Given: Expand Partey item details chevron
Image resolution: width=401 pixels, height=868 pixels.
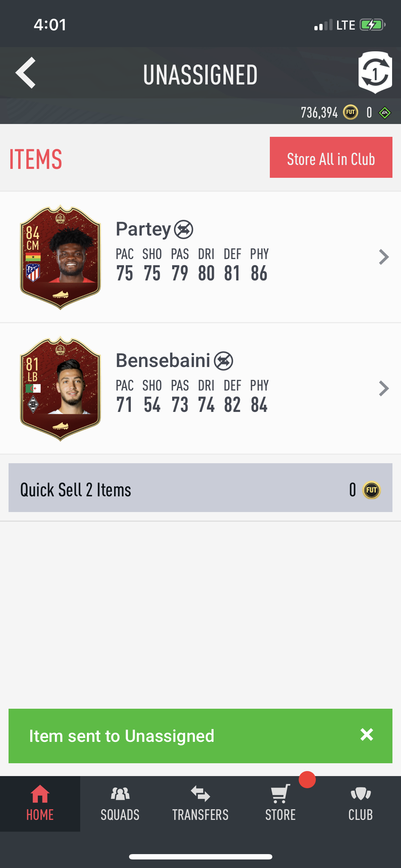Looking at the screenshot, I should pyautogui.click(x=384, y=257).
